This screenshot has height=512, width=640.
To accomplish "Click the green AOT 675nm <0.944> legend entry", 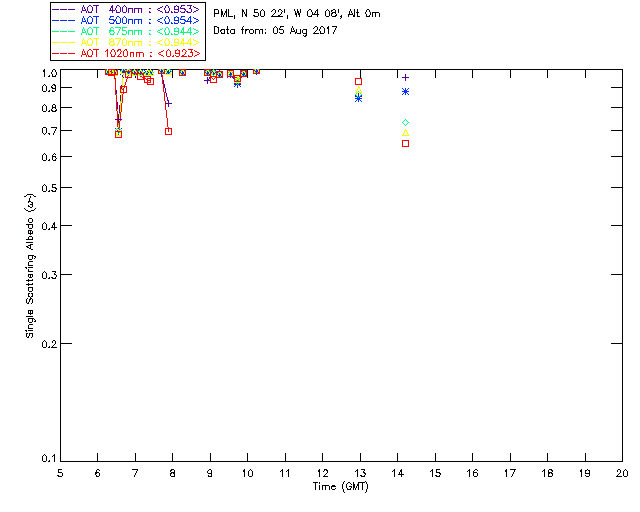I will point(126,31).
